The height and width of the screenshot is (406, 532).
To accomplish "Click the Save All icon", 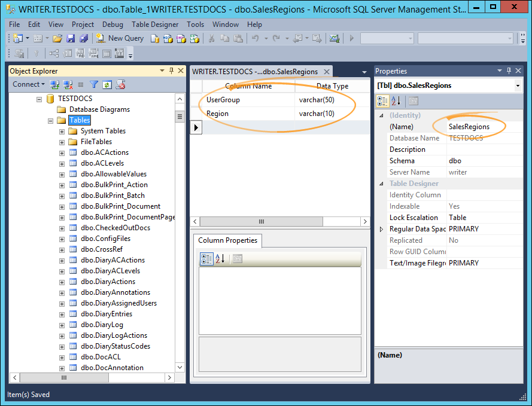I will point(84,38).
